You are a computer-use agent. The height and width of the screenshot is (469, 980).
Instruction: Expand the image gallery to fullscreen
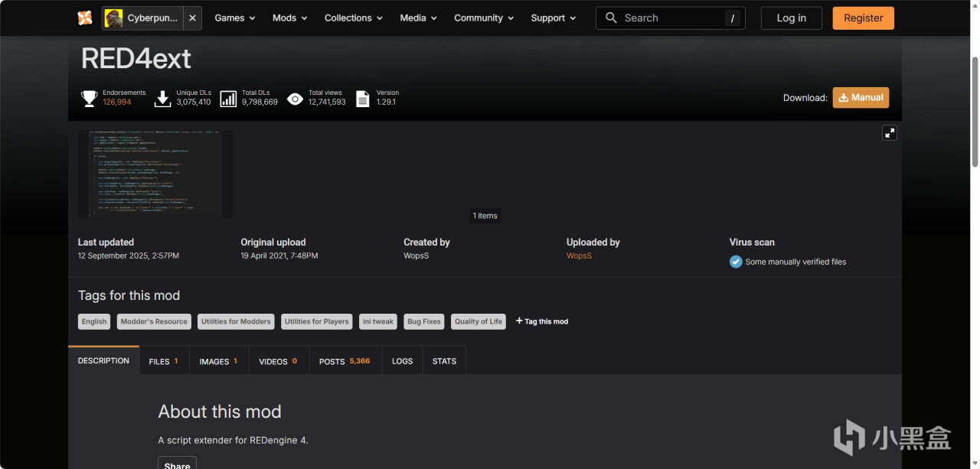click(x=889, y=132)
